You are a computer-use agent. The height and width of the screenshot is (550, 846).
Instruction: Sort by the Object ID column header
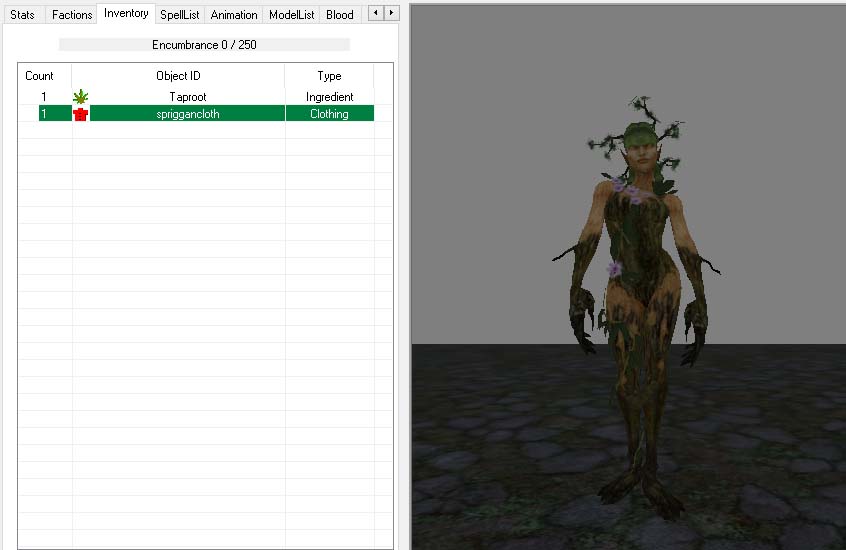[x=178, y=76]
